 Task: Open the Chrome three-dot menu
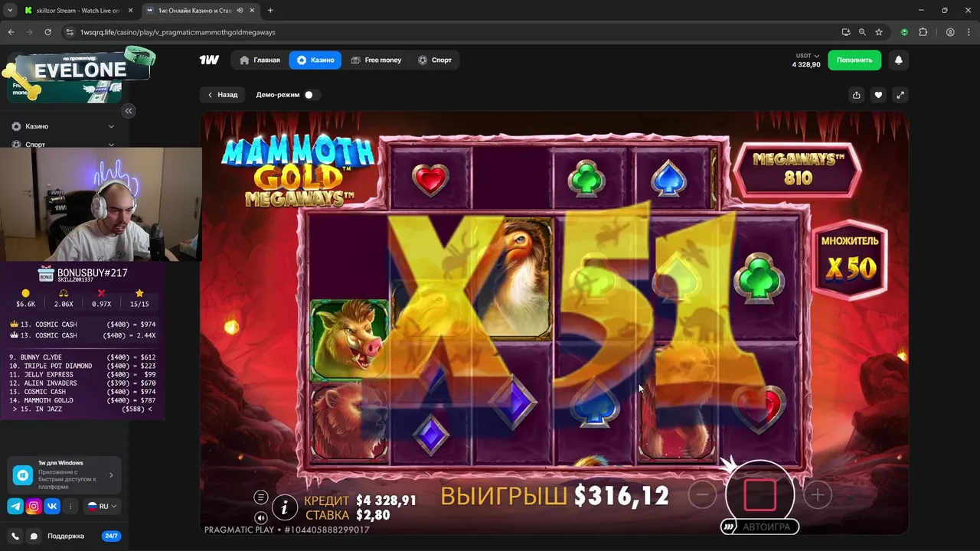(969, 32)
